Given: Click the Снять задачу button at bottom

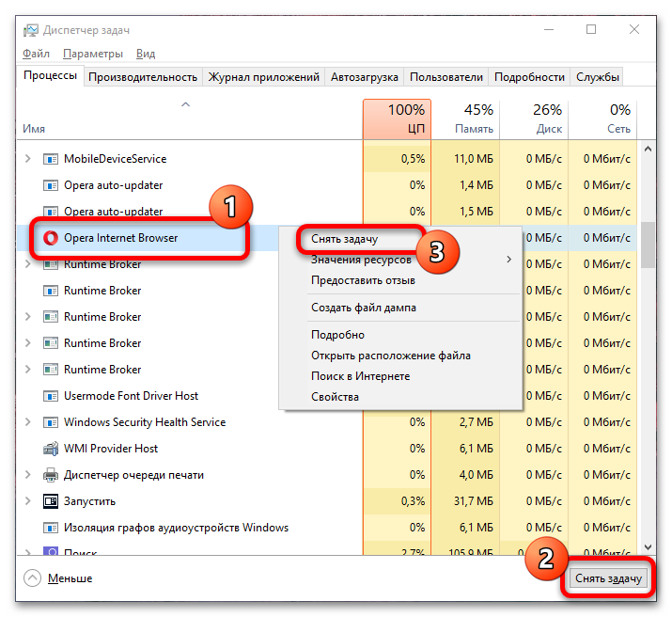Looking at the screenshot, I should (x=608, y=578).
